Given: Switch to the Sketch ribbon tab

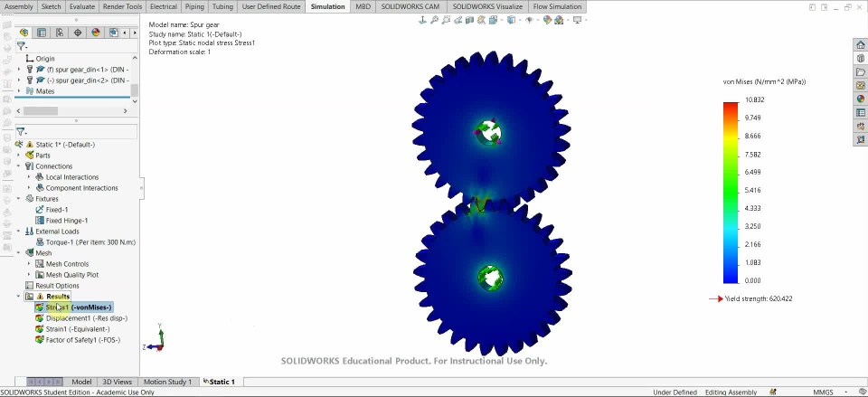Looking at the screenshot, I should pyautogui.click(x=52, y=6).
